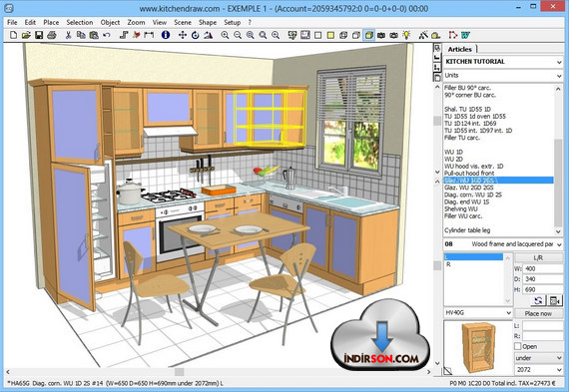Click the blue Information icon
569x392 pixels.
(166, 35)
